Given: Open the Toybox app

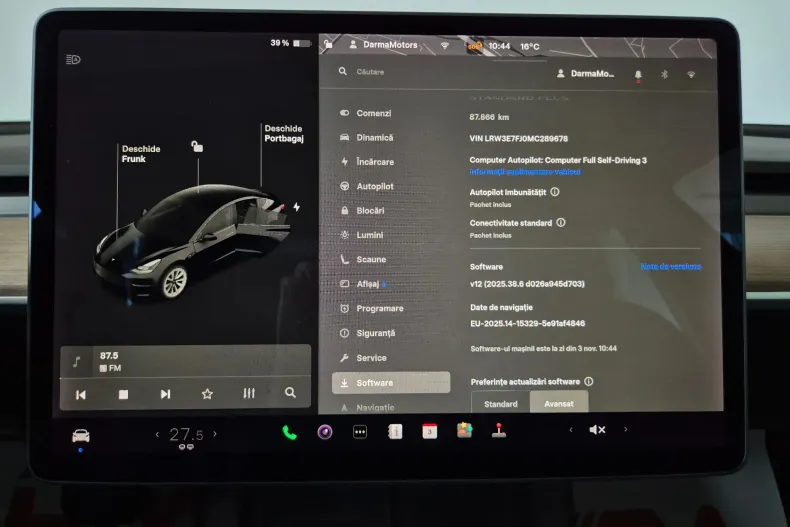Looking at the screenshot, I should point(464,431).
